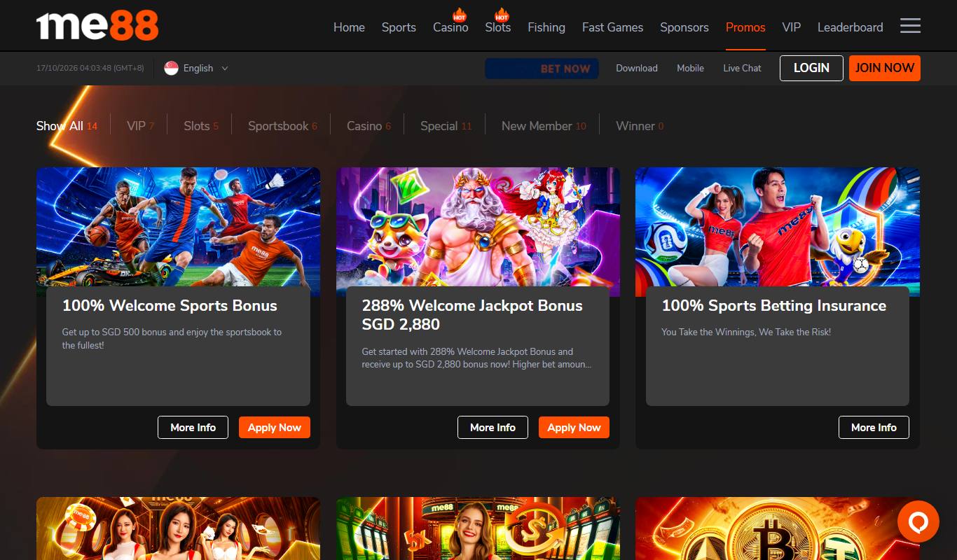Apply Now for Welcome Jackpot Bonus
Screen dimensions: 957x560
point(574,428)
